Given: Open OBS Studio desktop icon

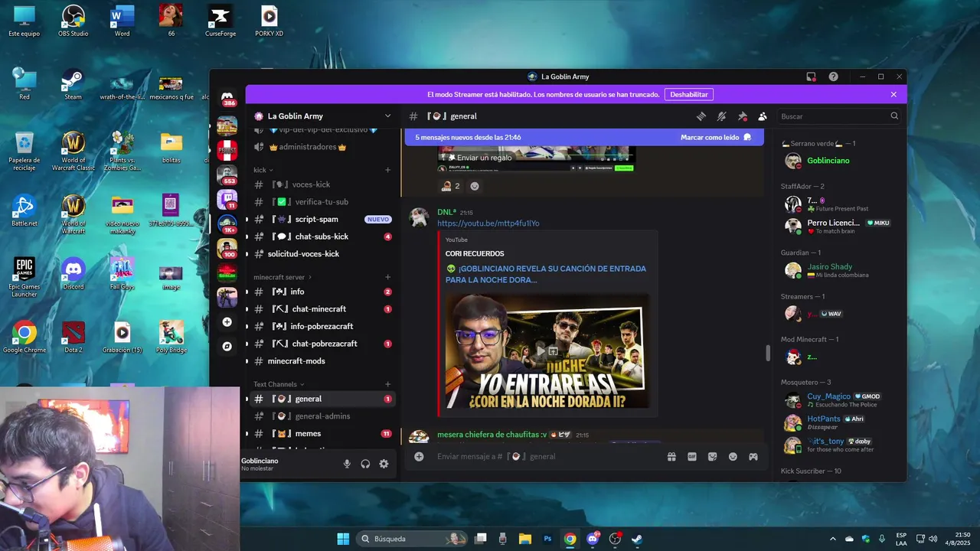Looking at the screenshot, I should tap(73, 21).
